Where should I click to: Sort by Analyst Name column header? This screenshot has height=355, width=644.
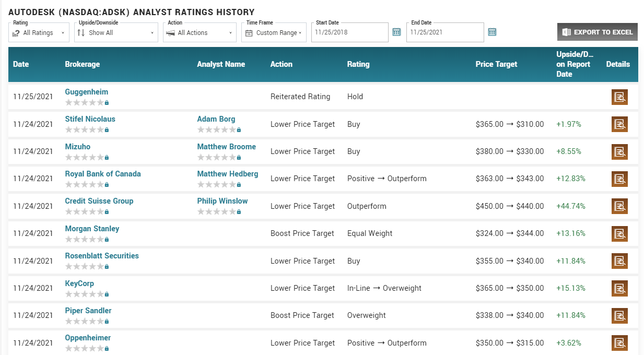coord(221,64)
